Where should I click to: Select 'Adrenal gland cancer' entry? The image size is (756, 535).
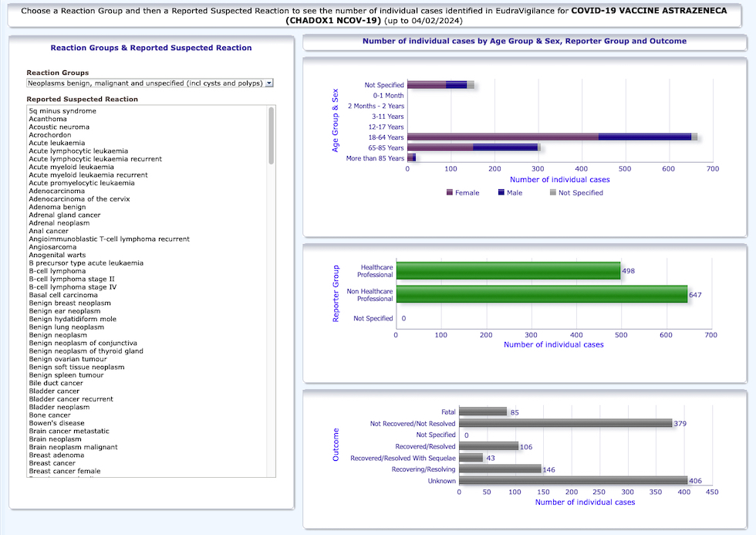tap(65, 215)
